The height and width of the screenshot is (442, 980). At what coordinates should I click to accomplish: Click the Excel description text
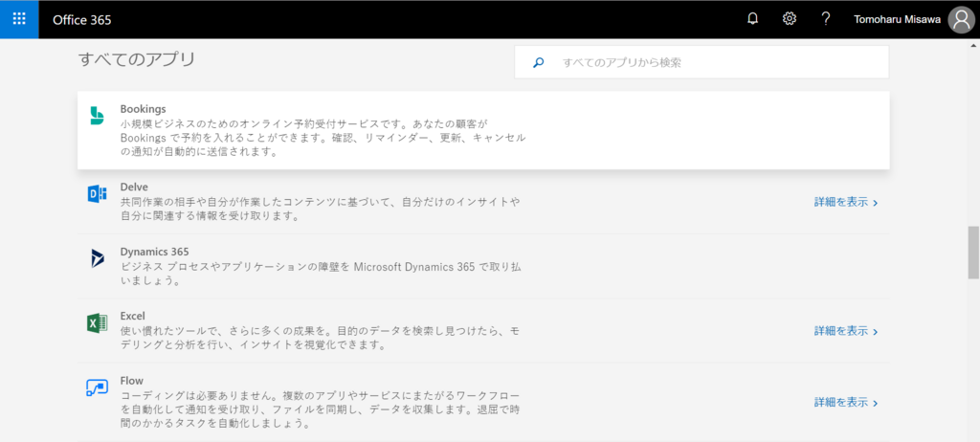(320, 338)
